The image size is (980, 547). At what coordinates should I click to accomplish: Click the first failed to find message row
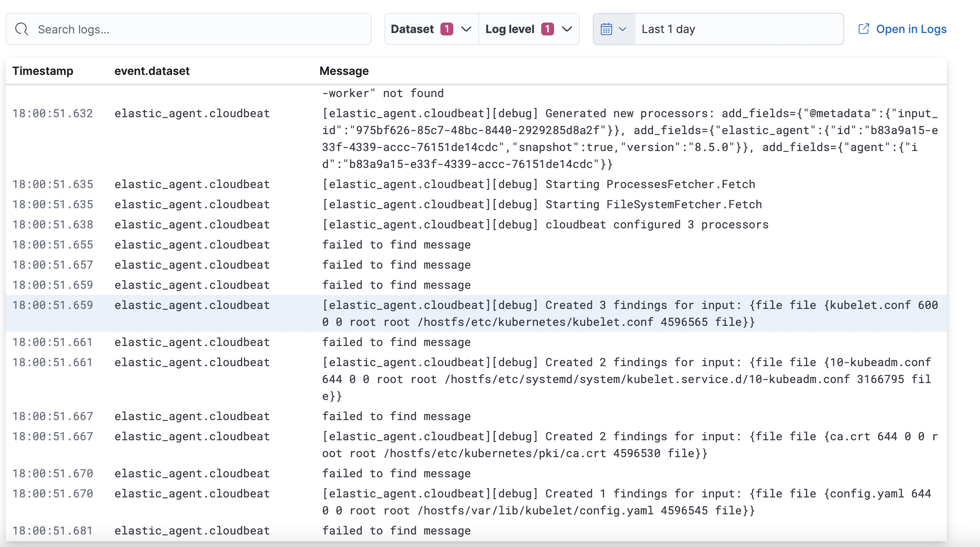397,244
